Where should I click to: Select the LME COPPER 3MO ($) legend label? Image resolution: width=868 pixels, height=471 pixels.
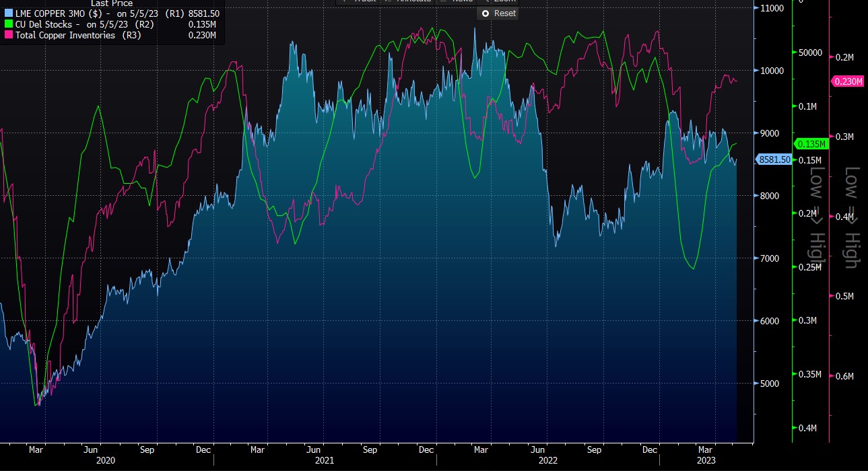point(58,13)
